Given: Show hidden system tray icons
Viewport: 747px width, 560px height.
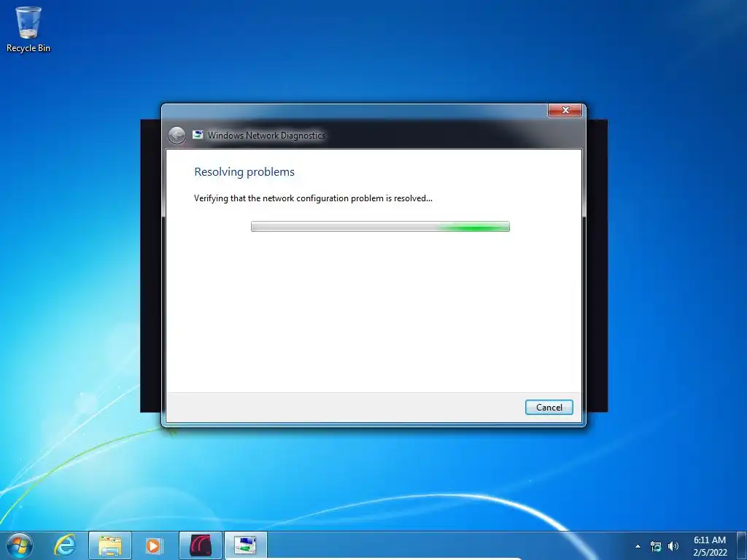Looking at the screenshot, I should point(638,546).
